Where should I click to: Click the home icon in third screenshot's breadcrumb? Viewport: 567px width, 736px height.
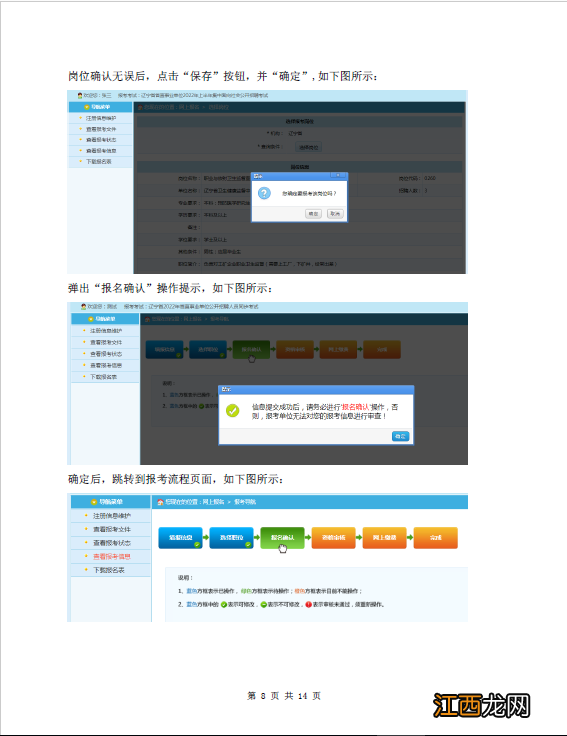[x=161, y=502]
